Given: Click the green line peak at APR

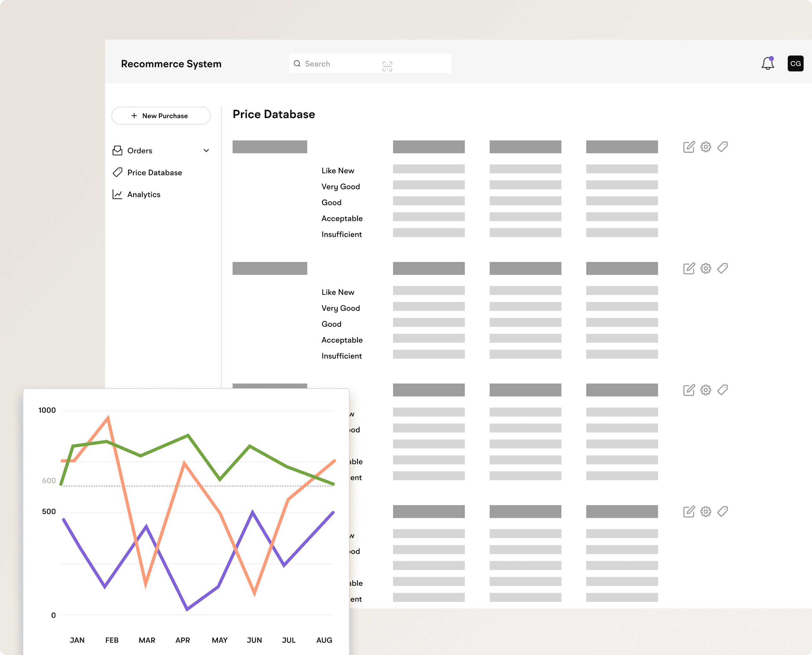Looking at the screenshot, I should (x=188, y=435).
